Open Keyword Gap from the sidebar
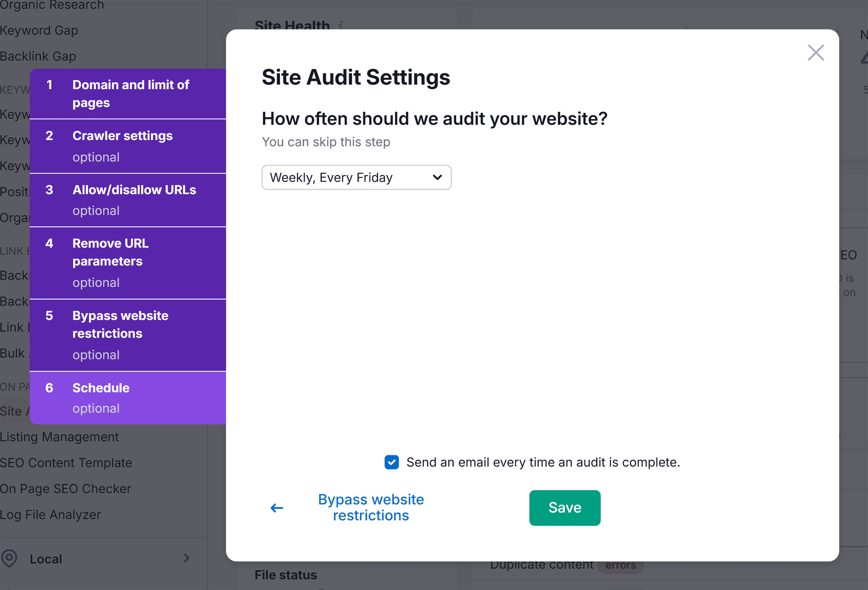868x590 pixels. pos(39,30)
